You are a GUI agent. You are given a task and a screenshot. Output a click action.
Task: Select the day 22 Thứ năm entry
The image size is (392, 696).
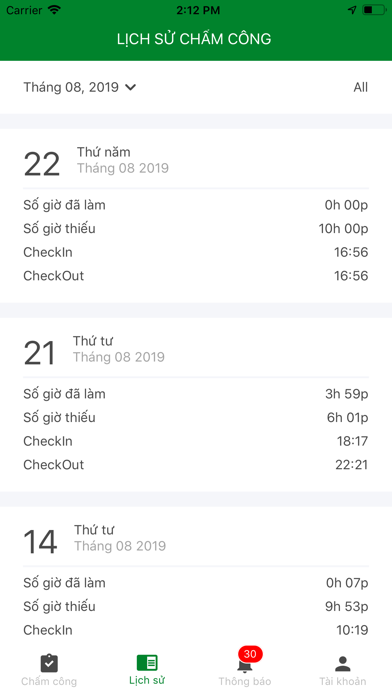pos(196,216)
